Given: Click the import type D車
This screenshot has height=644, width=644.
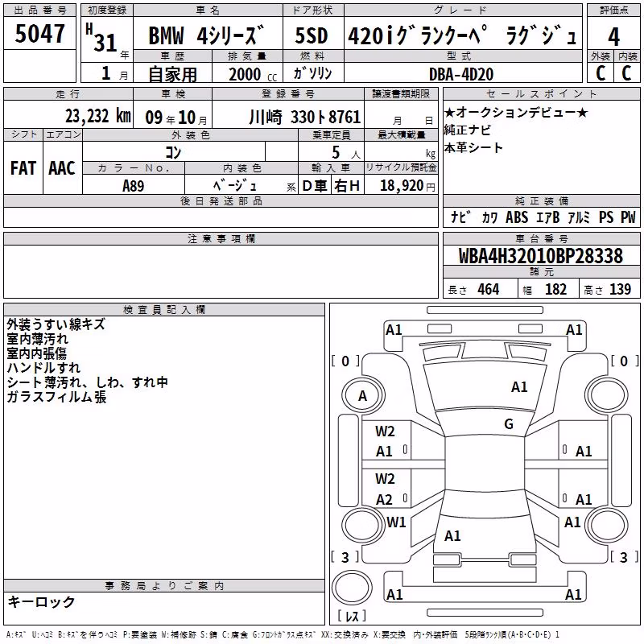Looking at the screenshot, I should [x=315, y=186].
